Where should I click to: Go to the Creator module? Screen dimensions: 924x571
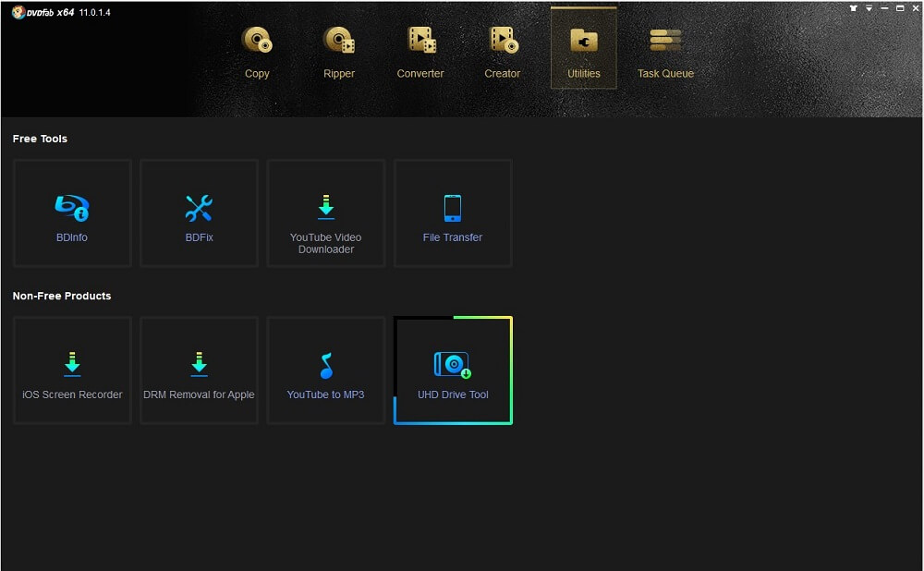pos(502,52)
